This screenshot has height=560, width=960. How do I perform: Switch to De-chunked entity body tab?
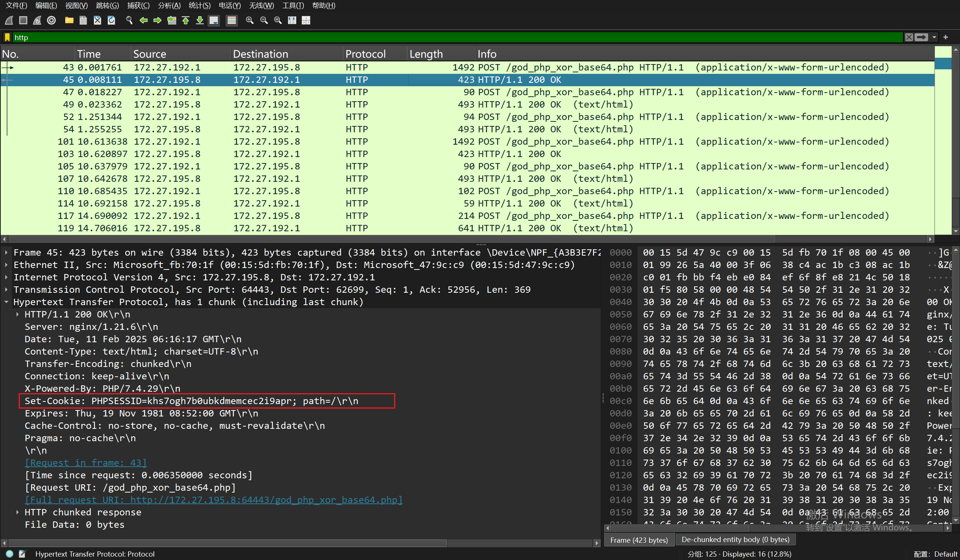click(x=735, y=539)
